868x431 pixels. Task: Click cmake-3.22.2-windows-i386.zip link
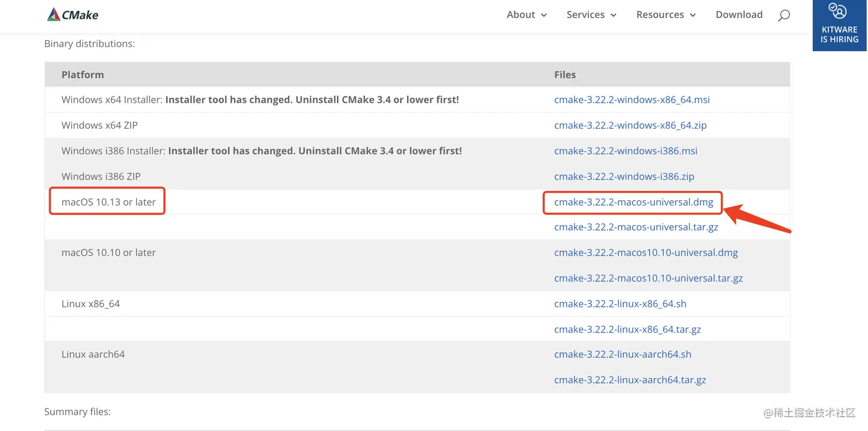click(624, 176)
